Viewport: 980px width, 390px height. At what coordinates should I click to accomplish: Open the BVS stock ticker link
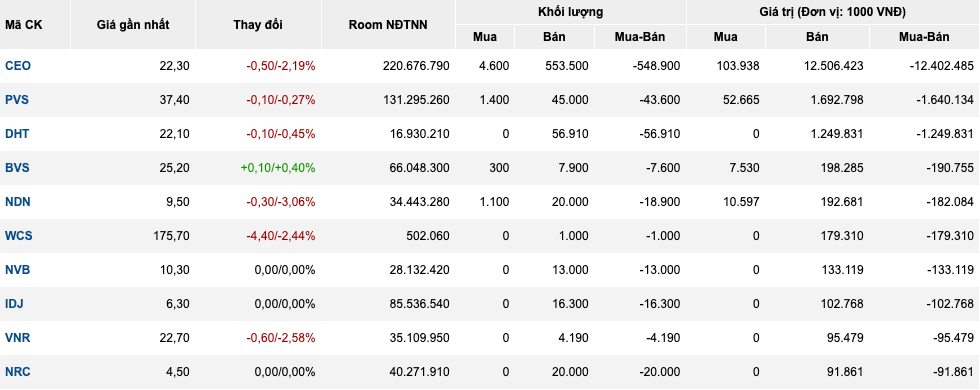point(17,168)
